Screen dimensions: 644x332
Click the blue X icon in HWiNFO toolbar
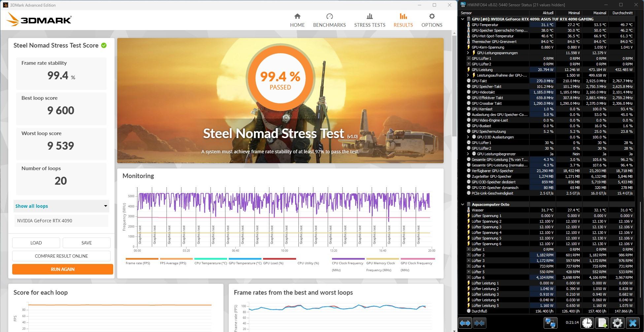[632, 323]
